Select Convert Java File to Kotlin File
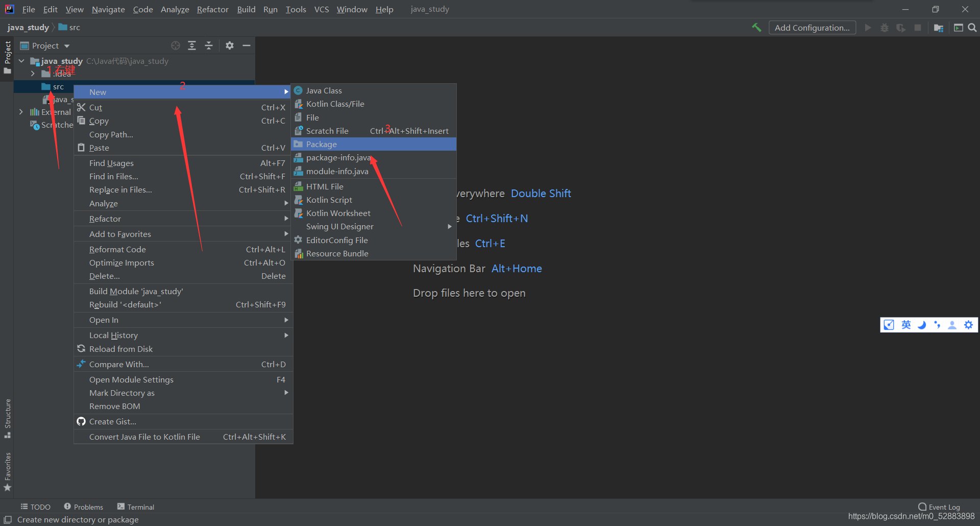The image size is (980, 526). point(184,437)
